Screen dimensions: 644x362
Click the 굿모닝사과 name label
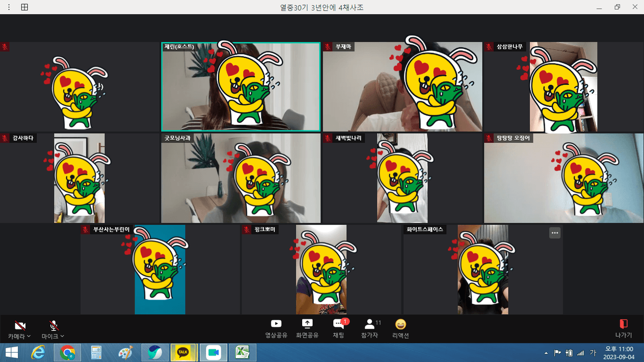point(178,138)
